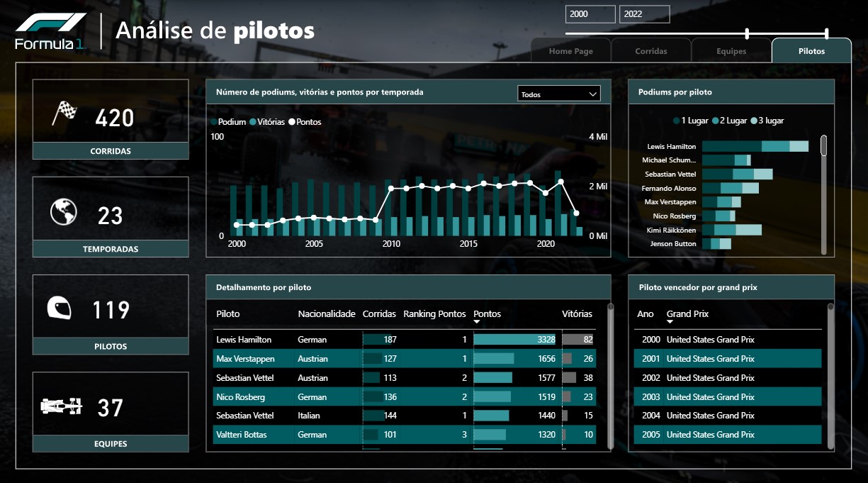
Task: Click the 1 Lugar legend marker
Action: 677,121
